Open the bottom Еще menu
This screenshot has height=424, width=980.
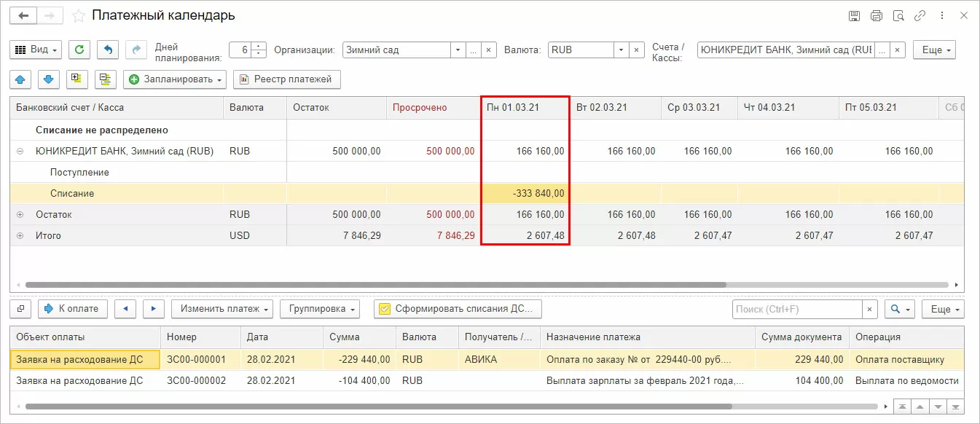pos(943,309)
